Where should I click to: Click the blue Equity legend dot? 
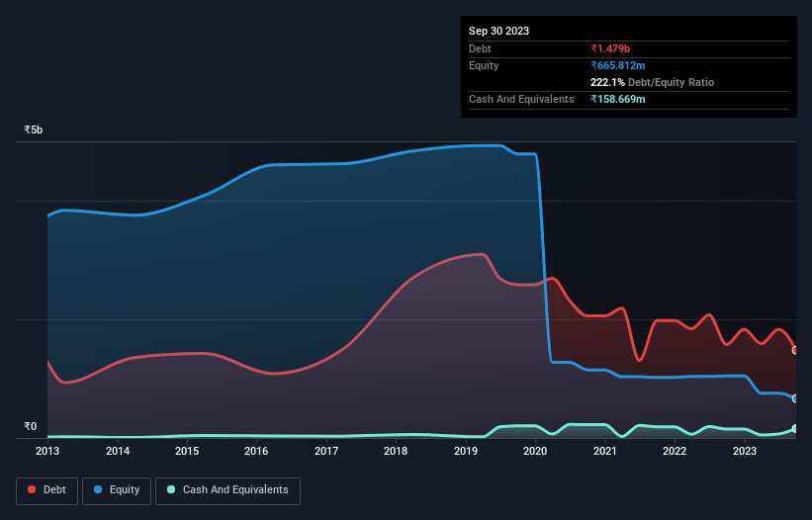[x=98, y=489]
